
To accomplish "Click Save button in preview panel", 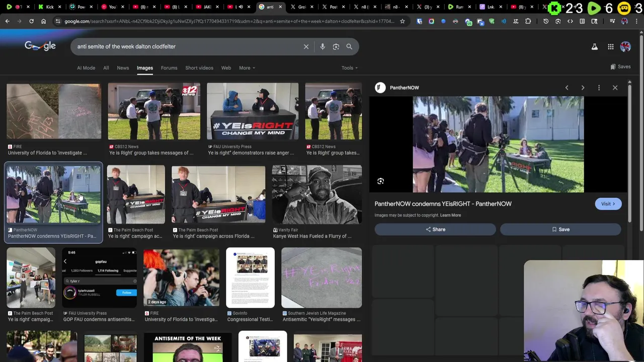I will tap(560, 229).
